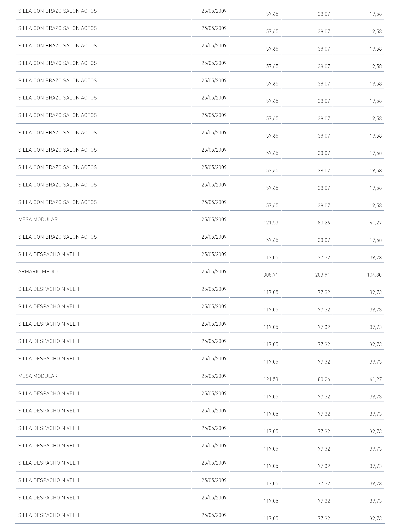Click the first MESA MODULAR row label
Image resolution: width=407 pixels, height=532 pixels.
pyautogui.click(x=38, y=219)
